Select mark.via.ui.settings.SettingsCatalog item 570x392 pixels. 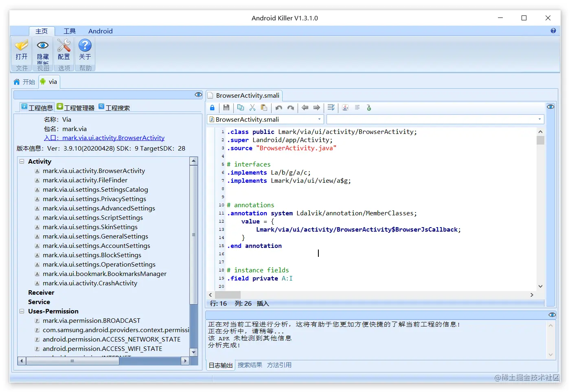[x=95, y=190]
